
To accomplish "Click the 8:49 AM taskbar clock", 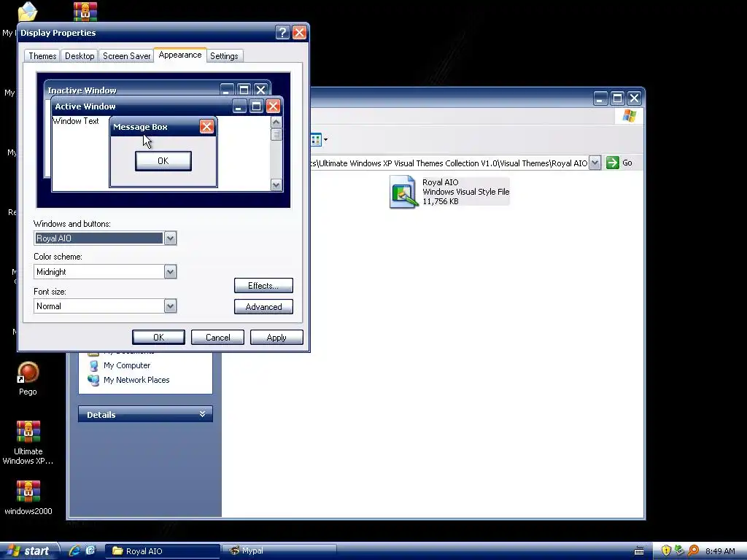I will coord(720,551).
